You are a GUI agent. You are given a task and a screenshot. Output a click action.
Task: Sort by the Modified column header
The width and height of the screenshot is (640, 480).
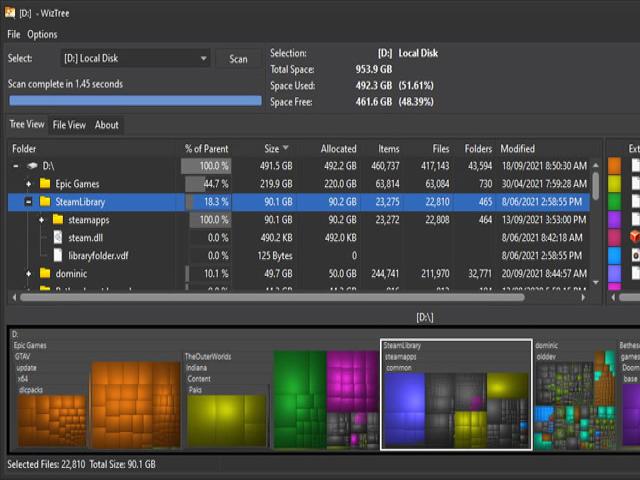pos(518,149)
